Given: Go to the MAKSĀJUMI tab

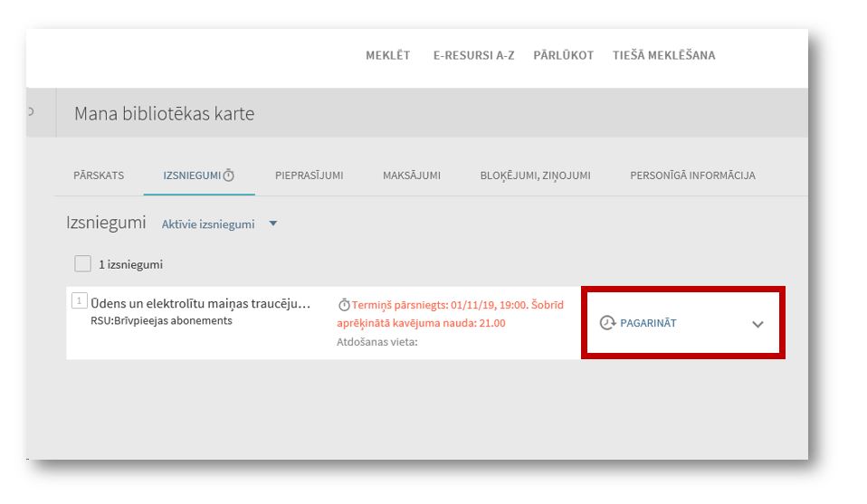Looking at the screenshot, I should [x=412, y=176].
